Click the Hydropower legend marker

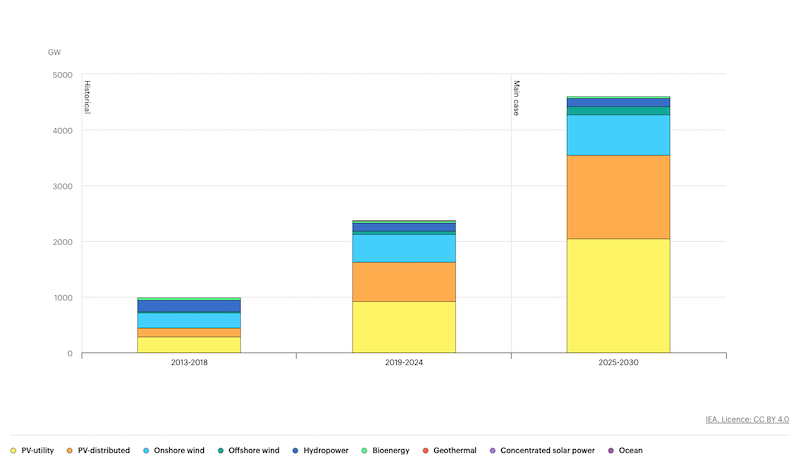coord(297,451)
